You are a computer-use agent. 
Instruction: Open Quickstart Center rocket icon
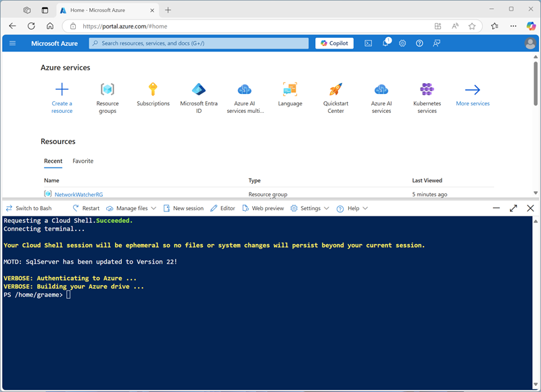click(x=335, y=89)
